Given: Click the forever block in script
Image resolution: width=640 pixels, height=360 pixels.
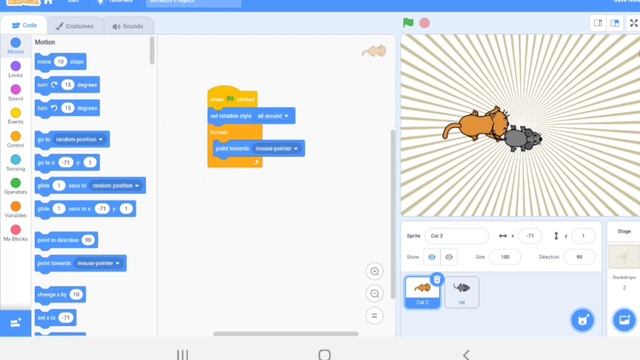Looking at the screenshot, I should (x=219, y=133).
